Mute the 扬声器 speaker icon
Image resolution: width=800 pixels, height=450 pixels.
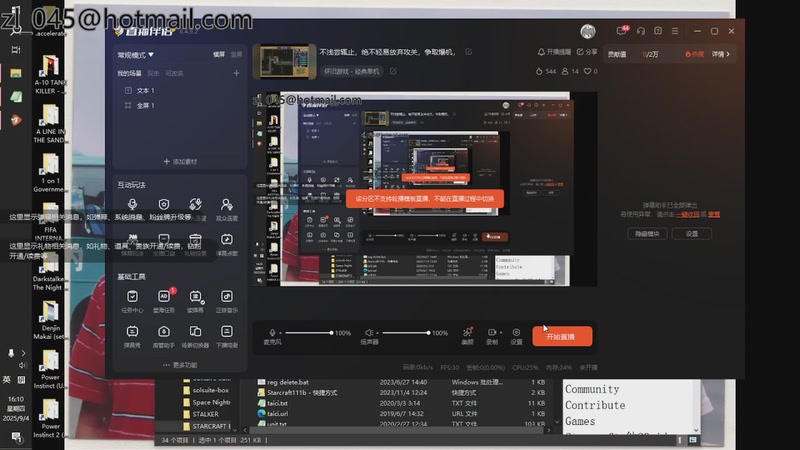[x=368, y=333]
